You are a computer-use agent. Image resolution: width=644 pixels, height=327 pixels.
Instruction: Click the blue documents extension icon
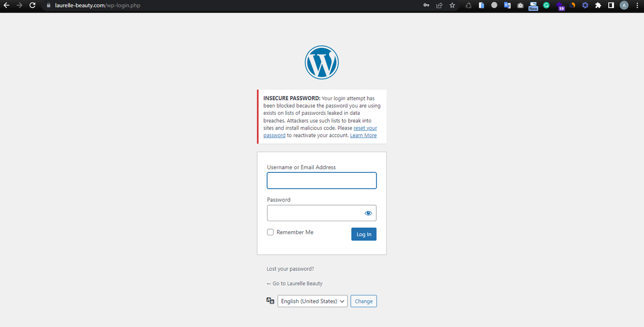(x=481, y=6)
